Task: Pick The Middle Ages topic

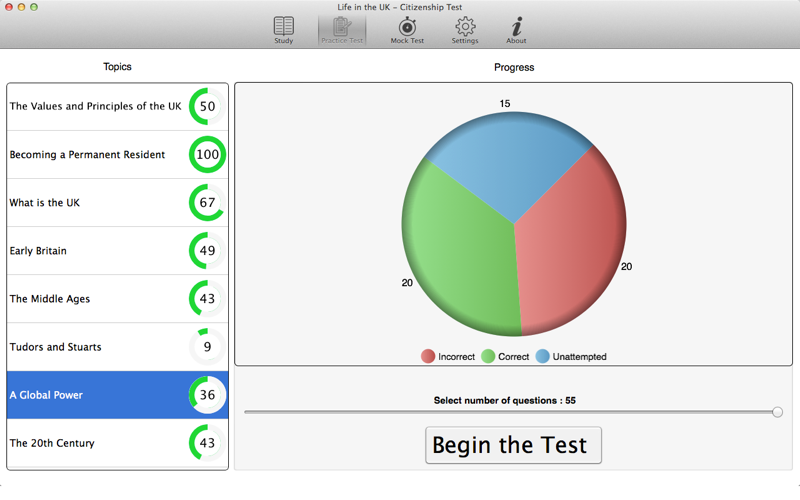Action: click(117, 298)
